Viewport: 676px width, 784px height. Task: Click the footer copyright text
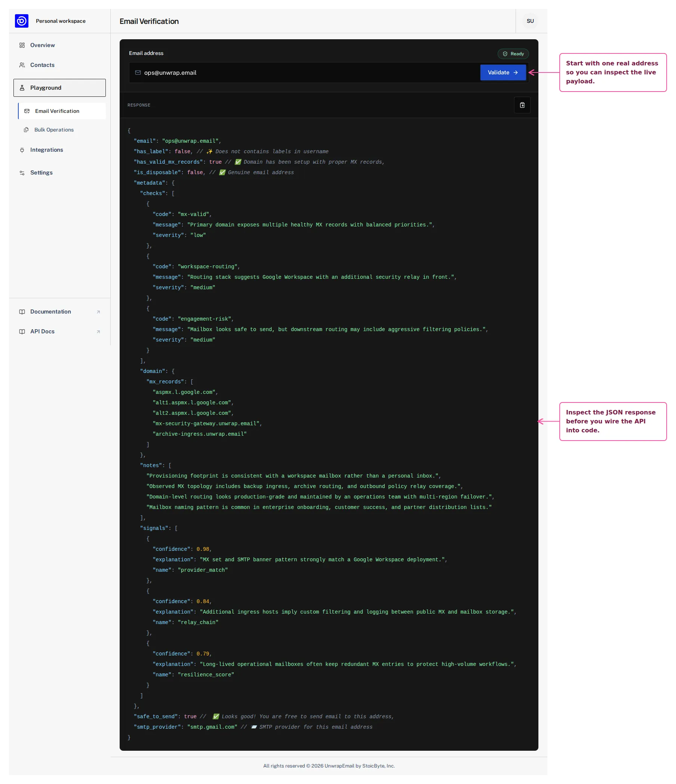329,766
